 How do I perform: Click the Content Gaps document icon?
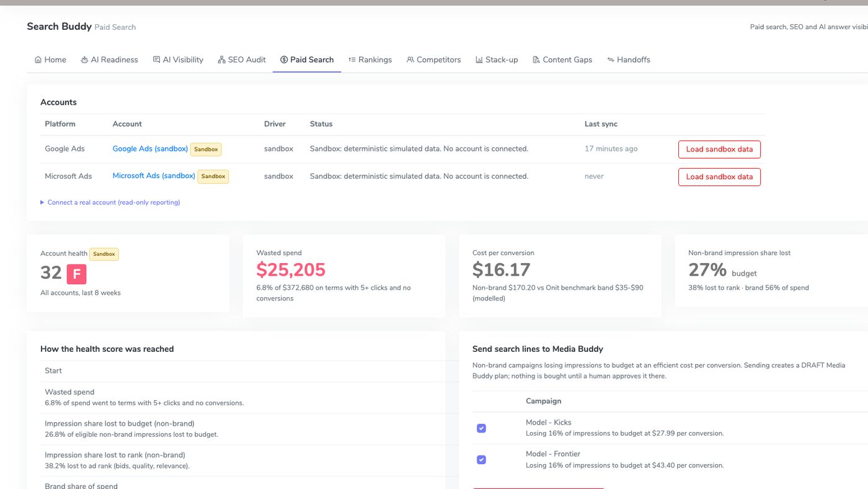click(536, 60)
